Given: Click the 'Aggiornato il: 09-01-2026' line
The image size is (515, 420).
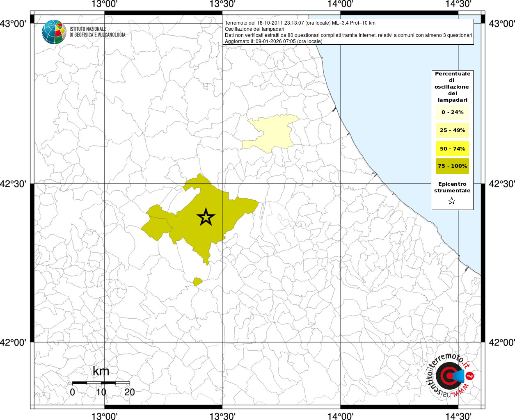Looking at the screenshot, I should [274, 41].
